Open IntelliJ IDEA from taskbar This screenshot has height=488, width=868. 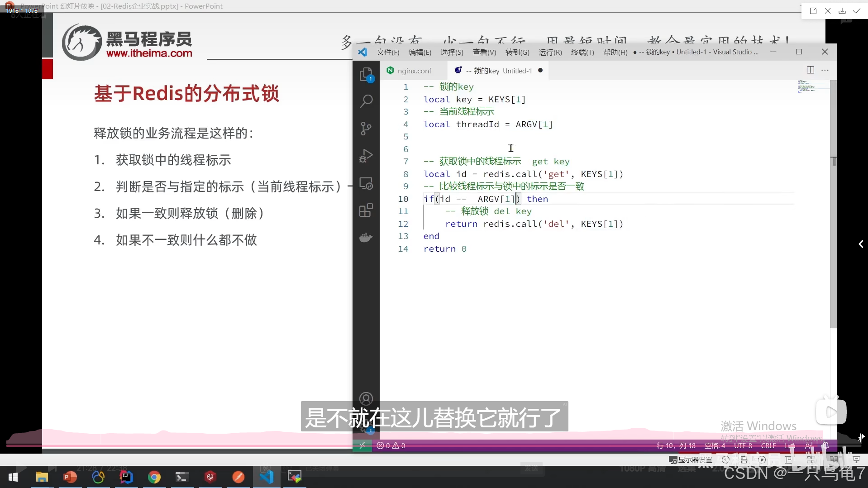(x=126, y=477)
